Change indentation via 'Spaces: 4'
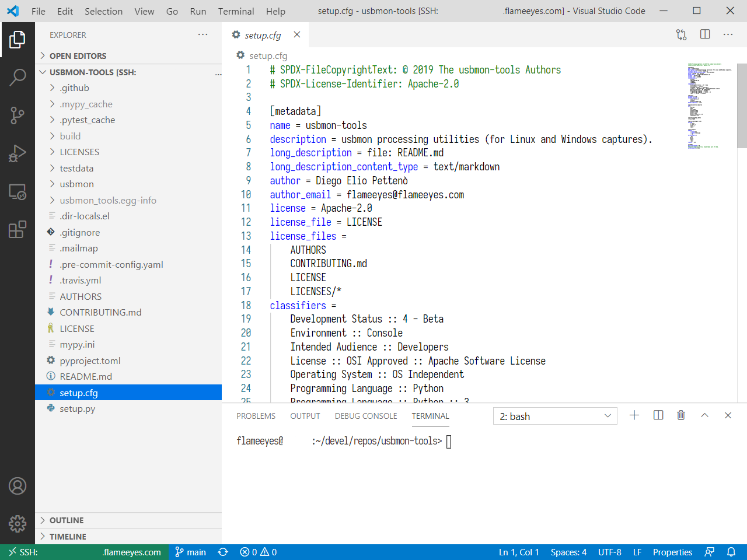 pyautogui.click(x=568, y=552)
